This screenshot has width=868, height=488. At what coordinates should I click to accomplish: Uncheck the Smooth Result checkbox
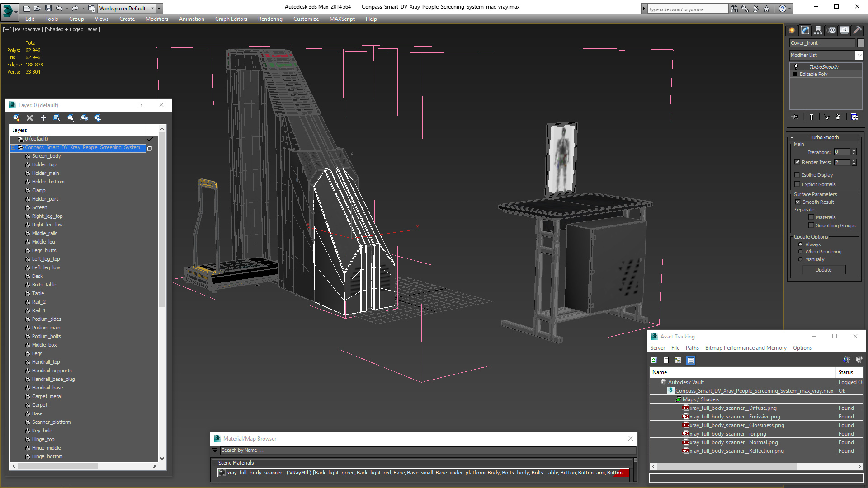797,202
